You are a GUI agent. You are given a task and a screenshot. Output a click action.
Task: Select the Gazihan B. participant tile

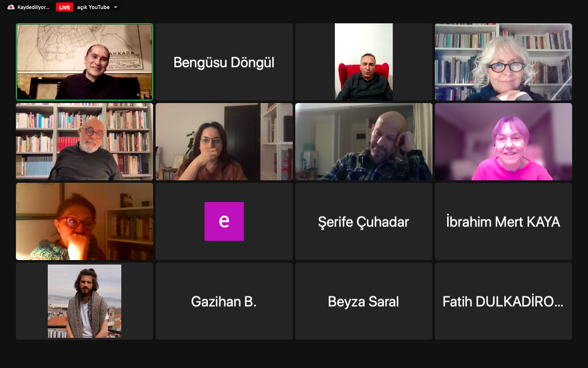tap(224, 301)
